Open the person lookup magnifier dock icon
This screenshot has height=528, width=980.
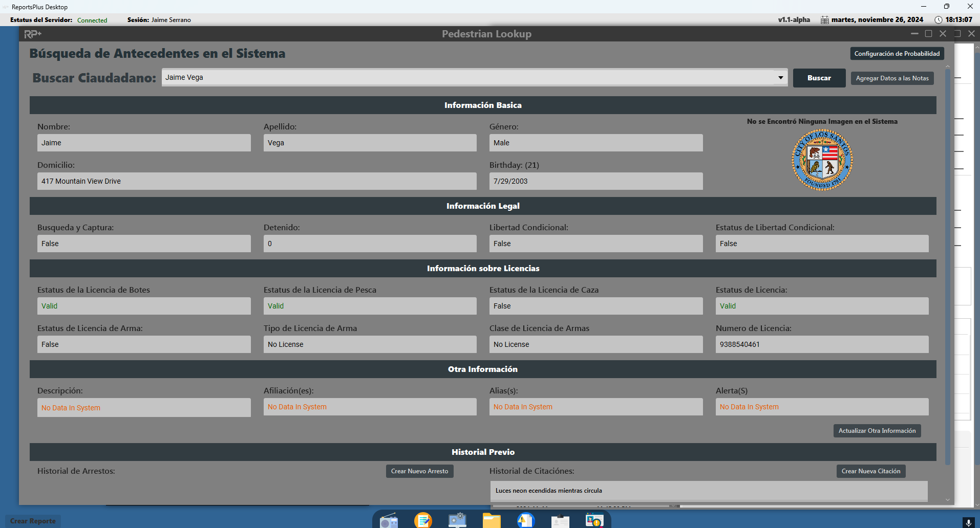pos(594,520)
